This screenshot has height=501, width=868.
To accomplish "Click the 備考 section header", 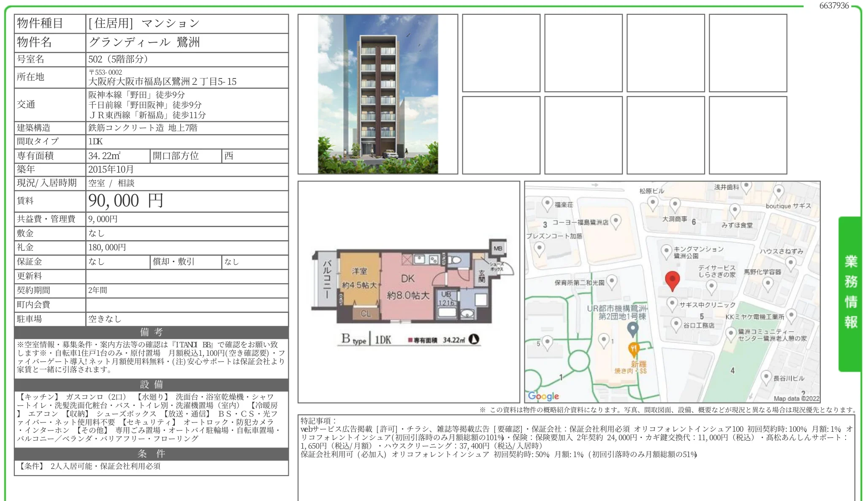I will 151,332.
